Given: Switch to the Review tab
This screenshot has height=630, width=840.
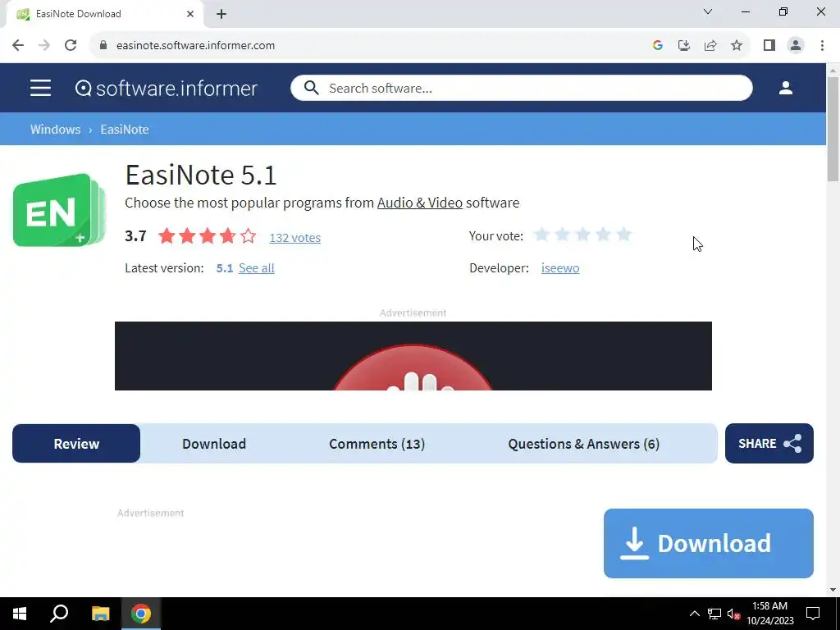Looking at the screenshot, I should 76,444.
